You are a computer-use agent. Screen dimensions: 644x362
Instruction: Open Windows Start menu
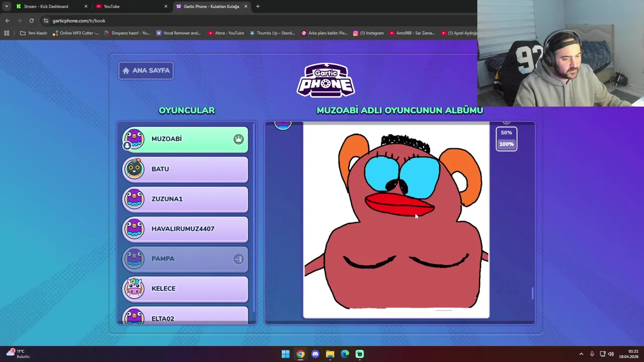[285, 354]
